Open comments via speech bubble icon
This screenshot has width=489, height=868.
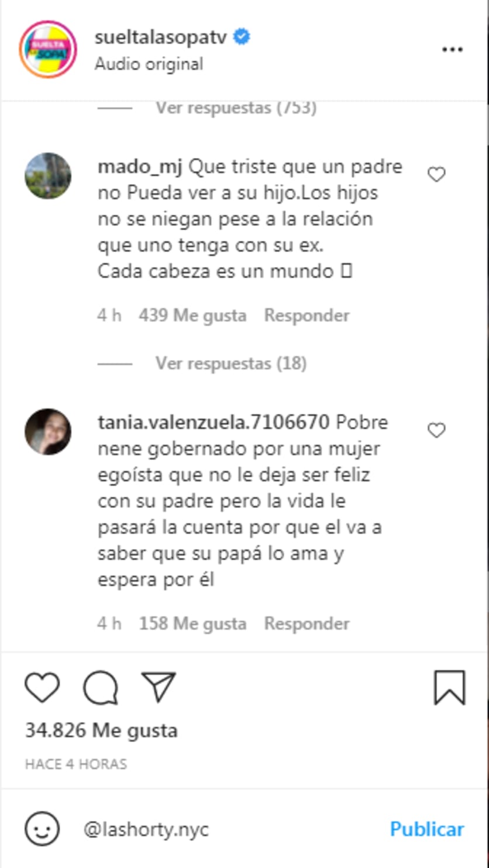point(101,687)
